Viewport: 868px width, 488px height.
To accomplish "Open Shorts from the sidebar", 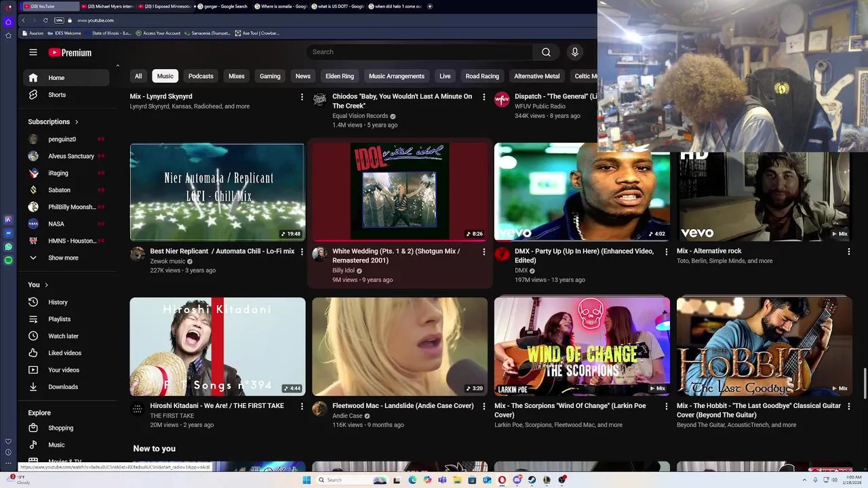I will point(66,95).
